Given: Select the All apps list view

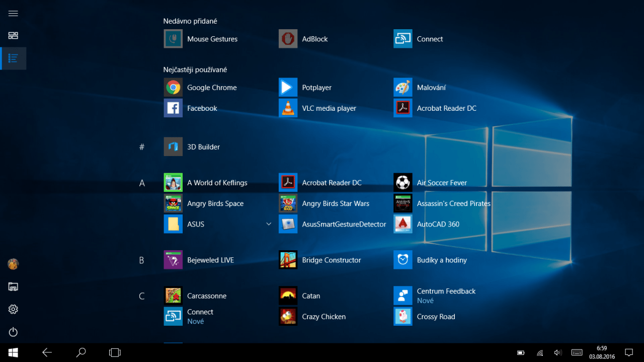Looking at the screenshot, I should [x=13, y=58].
